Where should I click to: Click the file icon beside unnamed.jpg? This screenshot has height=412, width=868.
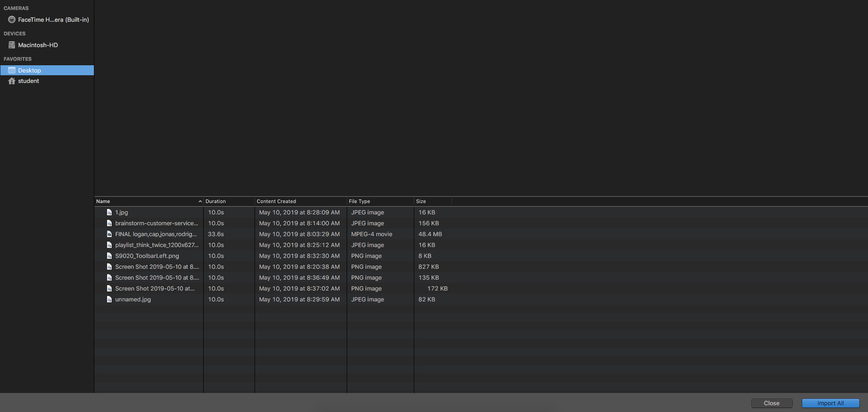click(x=109, y=299)
